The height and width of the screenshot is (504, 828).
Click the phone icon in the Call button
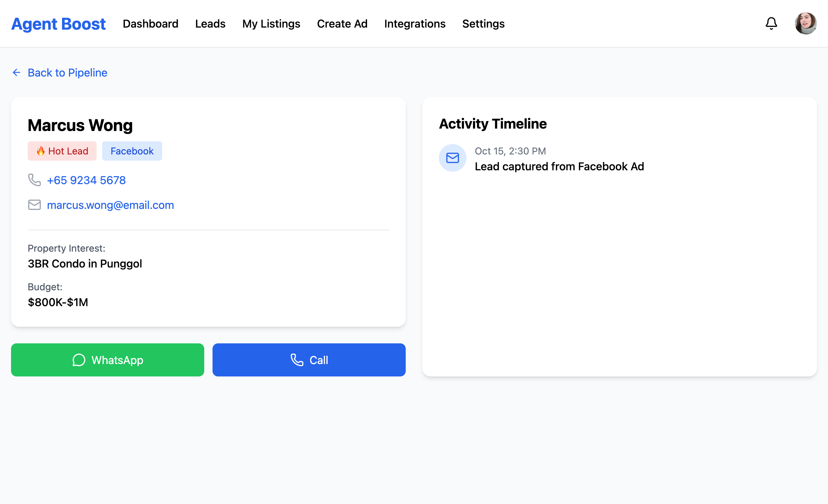(296, 360)
